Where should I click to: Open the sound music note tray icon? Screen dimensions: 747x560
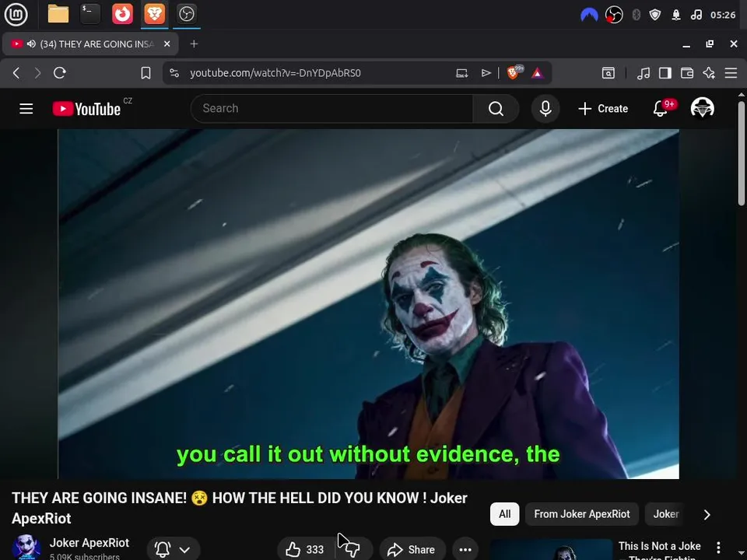(x=696, y=15)
